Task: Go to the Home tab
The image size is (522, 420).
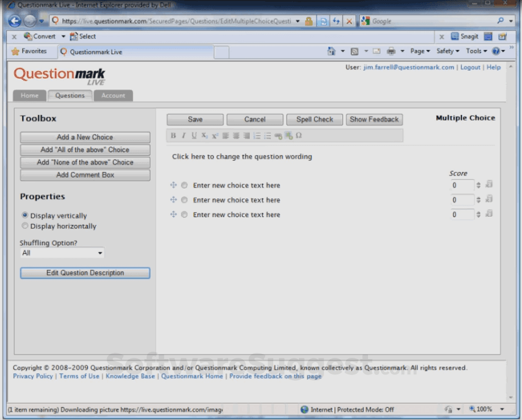Action: coord(29,95)
